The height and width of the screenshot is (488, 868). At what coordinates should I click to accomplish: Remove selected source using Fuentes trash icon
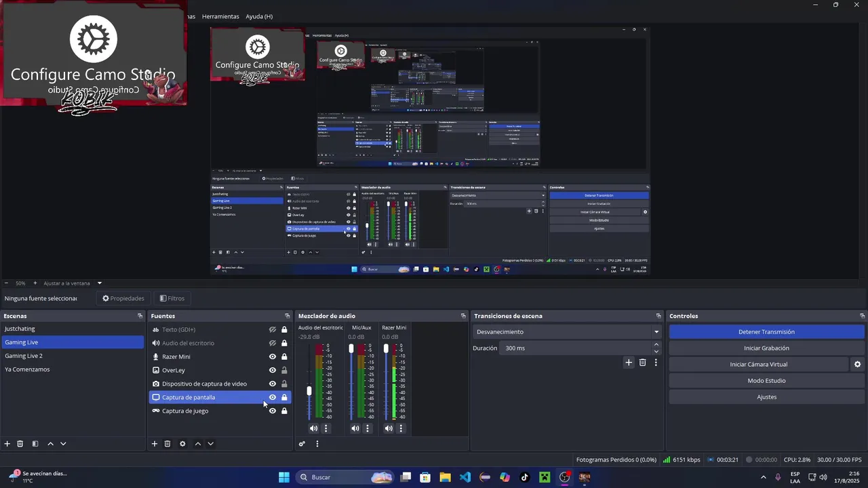tap(167, 444)
